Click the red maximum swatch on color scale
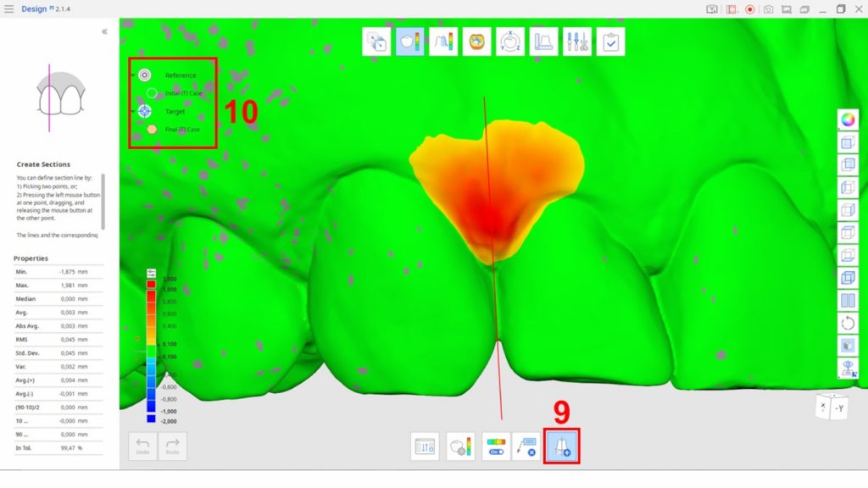 tap(151, 285)
